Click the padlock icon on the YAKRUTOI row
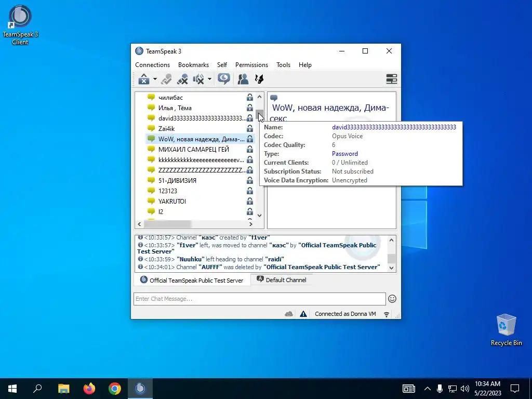 250,201
